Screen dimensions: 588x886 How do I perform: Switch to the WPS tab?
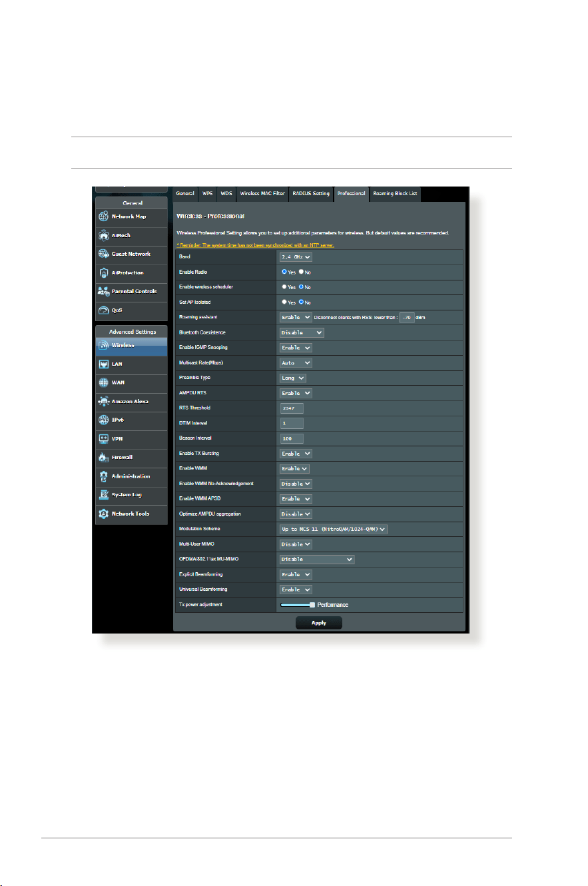point(207,194)
